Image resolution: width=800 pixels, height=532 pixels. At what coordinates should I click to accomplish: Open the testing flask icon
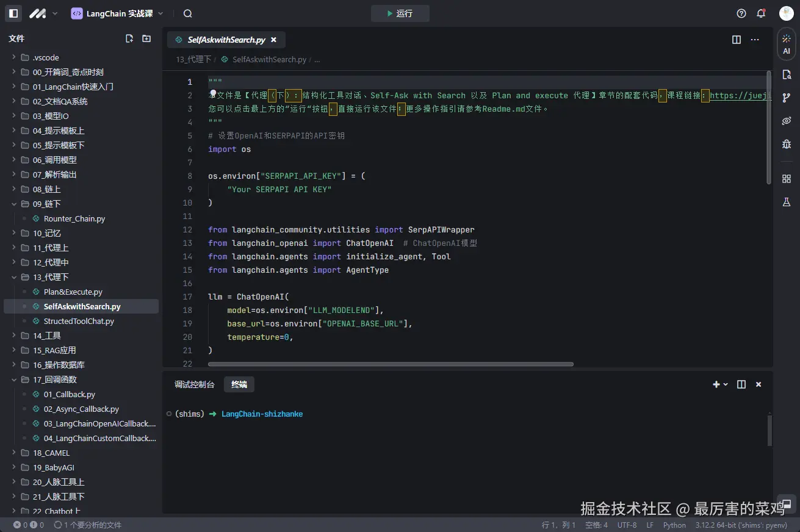787,202
